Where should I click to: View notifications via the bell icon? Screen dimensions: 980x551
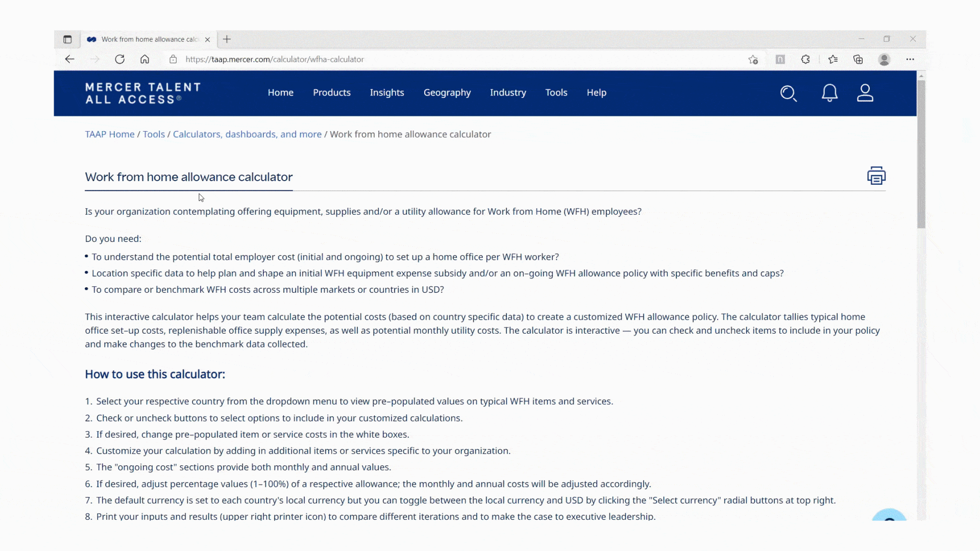point(829,93)
